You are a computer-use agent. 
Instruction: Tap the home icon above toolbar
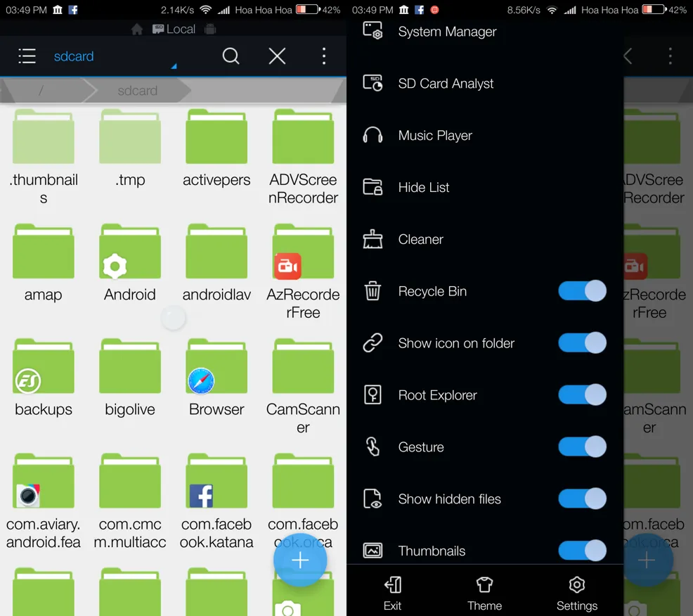[137, 30]
